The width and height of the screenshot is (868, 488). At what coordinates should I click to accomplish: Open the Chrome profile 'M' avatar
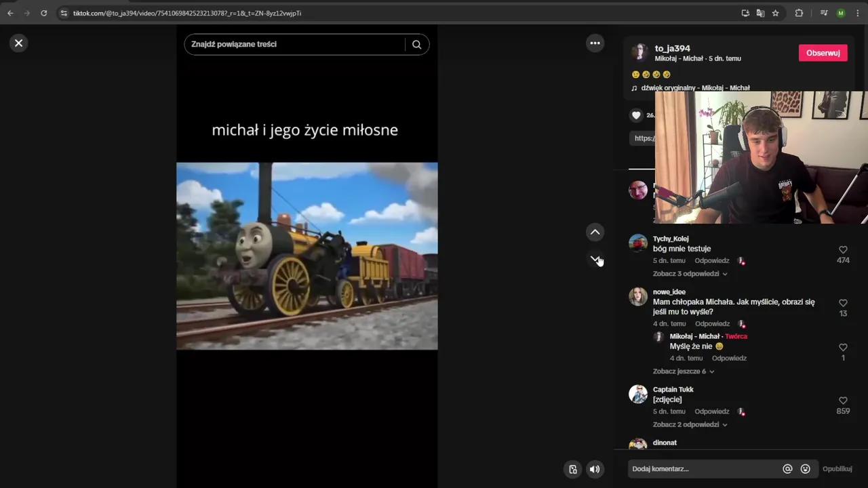(x=841, y=13)
